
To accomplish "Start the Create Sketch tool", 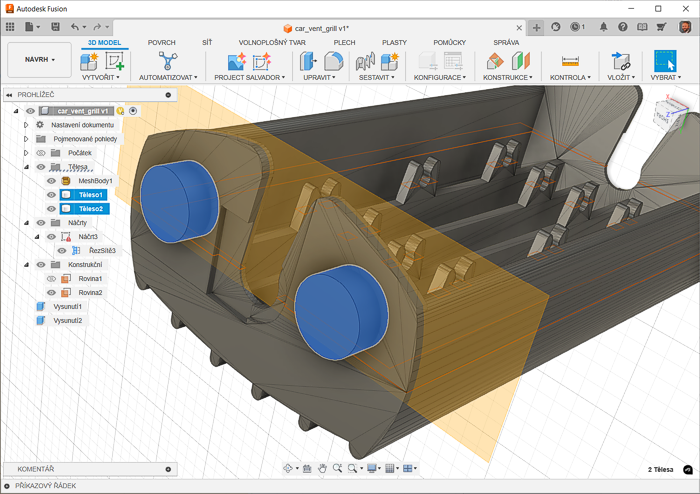I will (114, 62).
